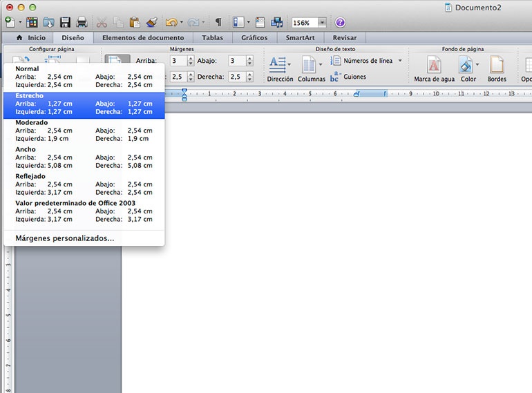Click the Abajo margin value field

point(237,61)
